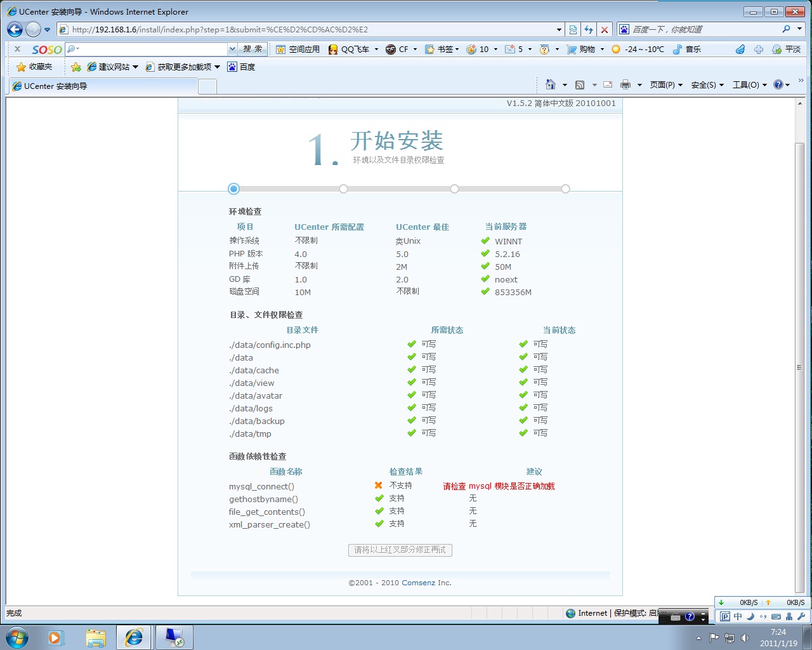Screen dimensions: 812x650
Task: Add to favorites bar star icon
Action: (x=76, y=67)
